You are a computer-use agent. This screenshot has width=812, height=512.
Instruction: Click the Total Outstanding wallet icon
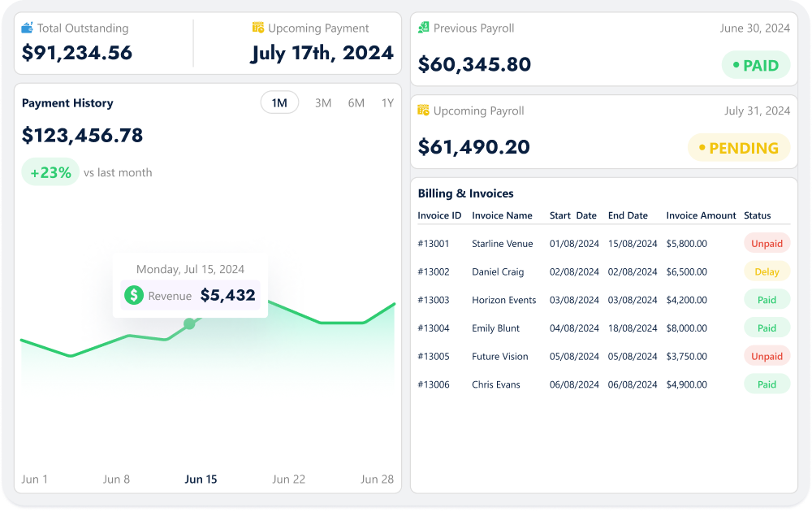[28, 28]
